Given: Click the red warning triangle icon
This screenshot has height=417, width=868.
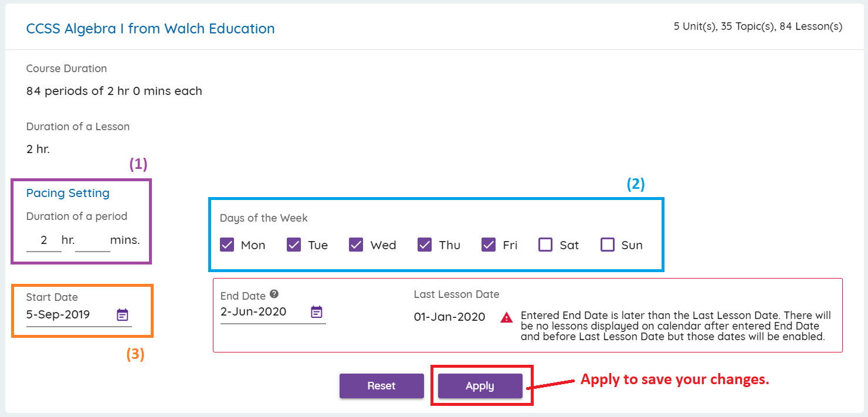Looking at the screenshot, I should click(506, 317).
